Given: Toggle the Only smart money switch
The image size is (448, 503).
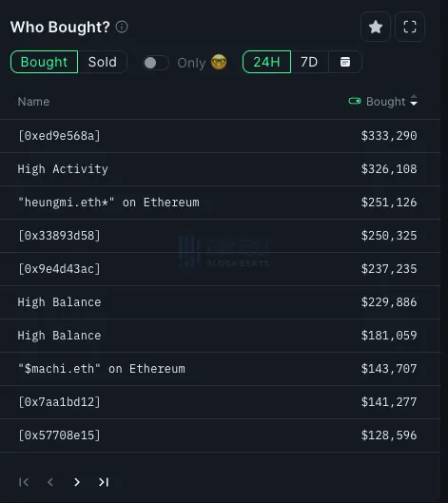Looking at the screenshot, I should tap(156, 63).
